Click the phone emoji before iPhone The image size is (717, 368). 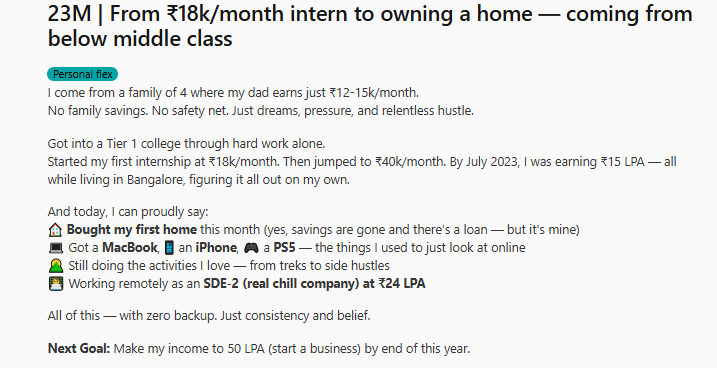[169, 248]
